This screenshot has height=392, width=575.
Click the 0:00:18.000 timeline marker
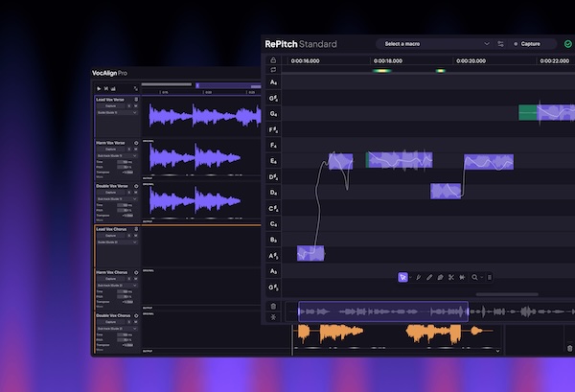point(387,61)
